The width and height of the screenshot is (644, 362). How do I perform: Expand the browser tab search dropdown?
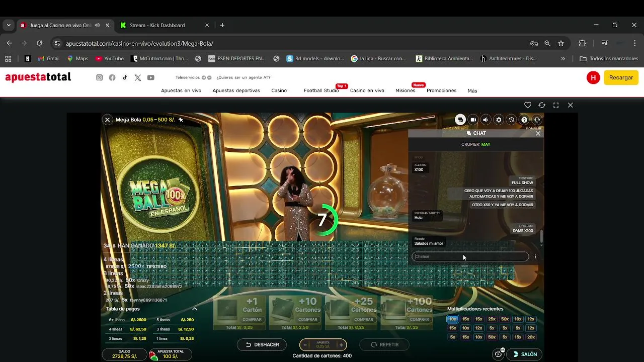point(9,25)
